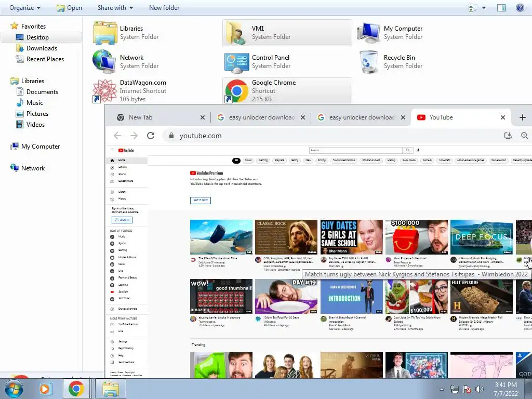Open Windows Media Player from taskbar
The image size is (532, 399).
45,389
